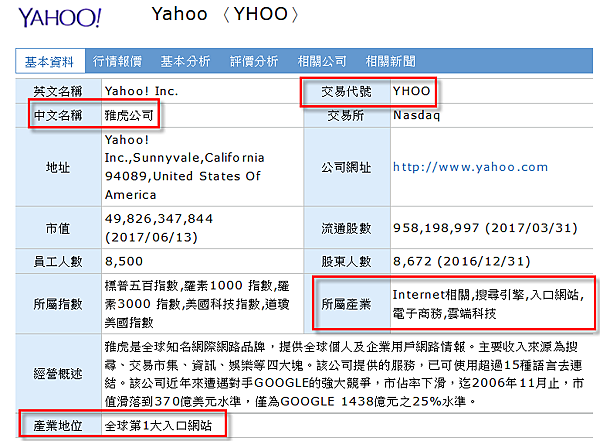600x441 pixels.
Task: Select the 股東人數 label cell
Action: (x=347, y=261)
